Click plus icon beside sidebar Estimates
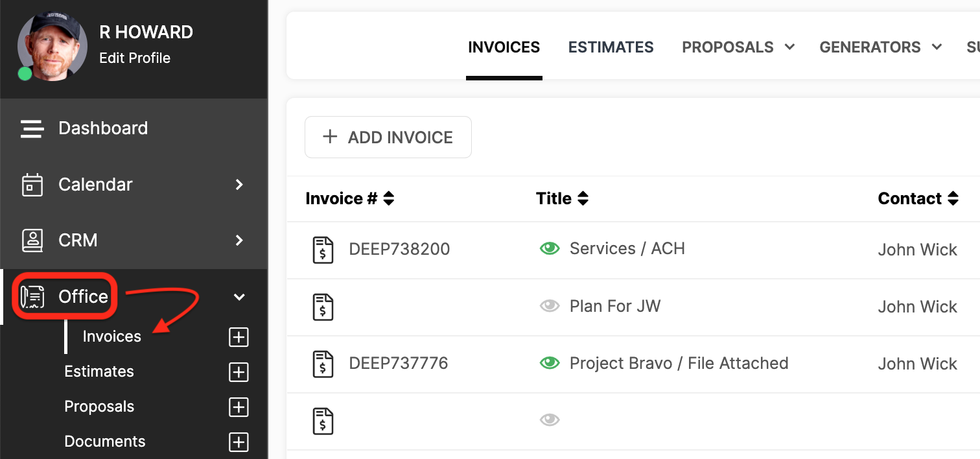Image resolution: width=980 pixels, height=459 pixels. pos(239,372)
